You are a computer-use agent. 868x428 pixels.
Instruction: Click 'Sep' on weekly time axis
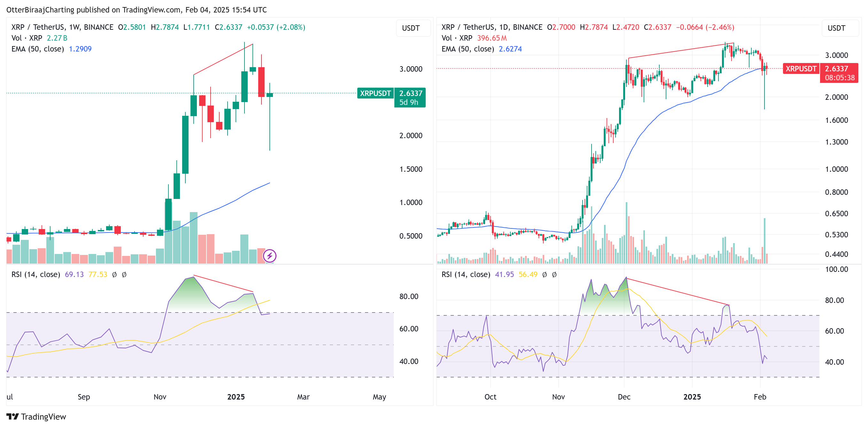(84, 397)
